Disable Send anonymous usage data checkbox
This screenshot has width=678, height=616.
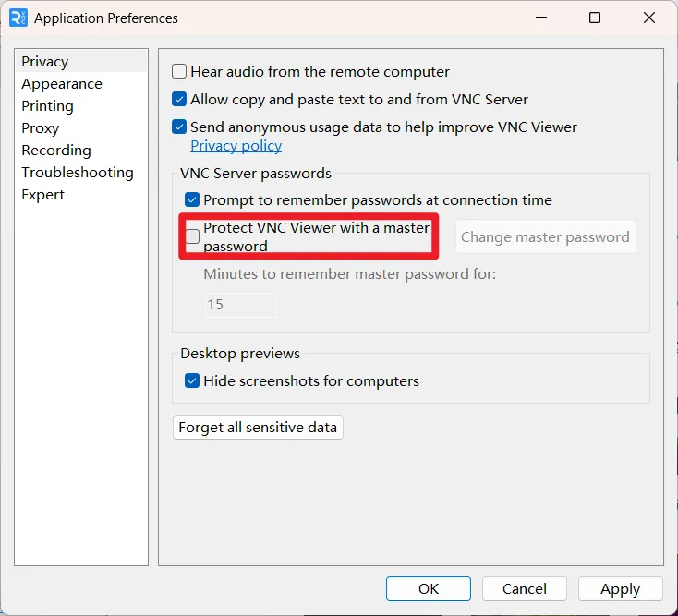click(x=179, y=127)
